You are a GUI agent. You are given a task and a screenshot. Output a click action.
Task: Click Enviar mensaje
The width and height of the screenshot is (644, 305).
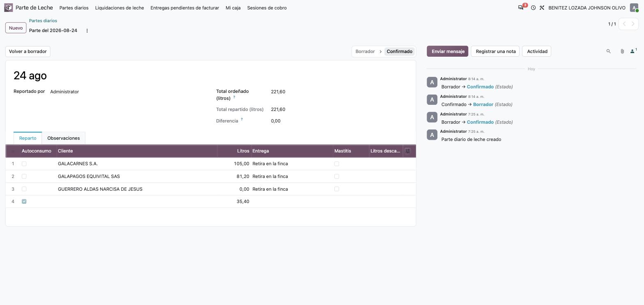tap(448, 51)
